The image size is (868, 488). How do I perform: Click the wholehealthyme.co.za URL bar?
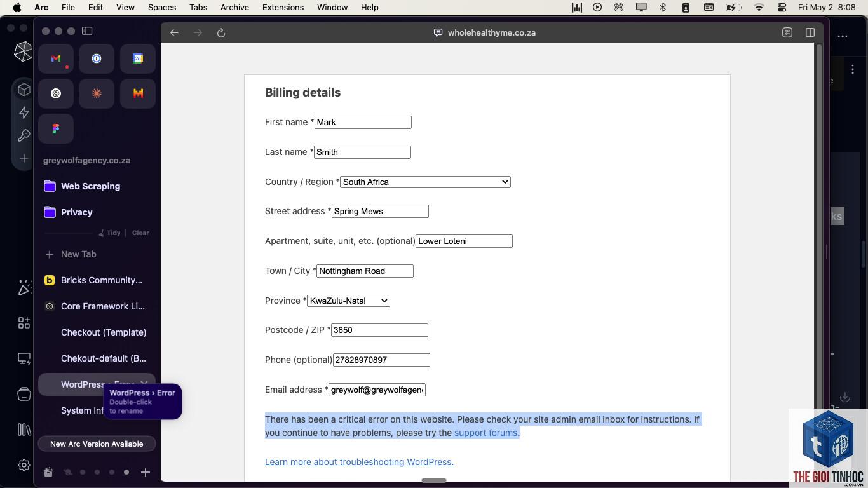click(491, 32)
